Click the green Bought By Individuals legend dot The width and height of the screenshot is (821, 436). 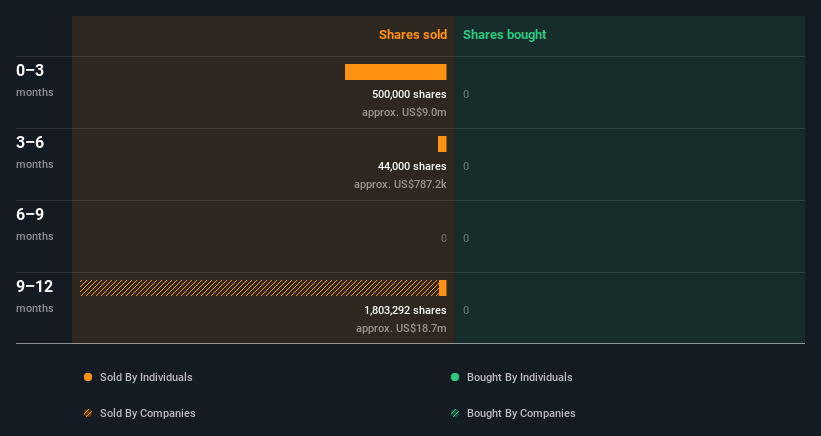pos(455,377)
